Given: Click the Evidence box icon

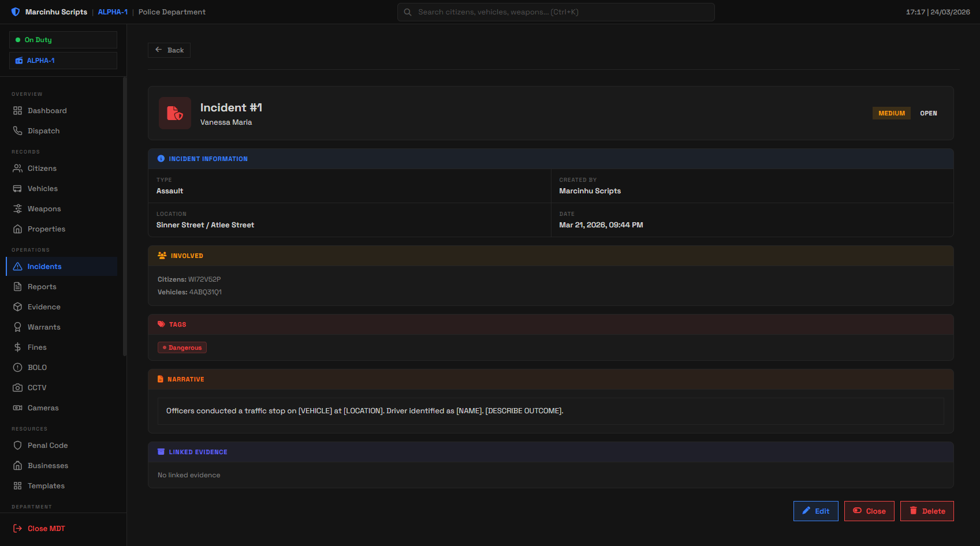Looking at the screenshot, I should (x=17, y=307).
